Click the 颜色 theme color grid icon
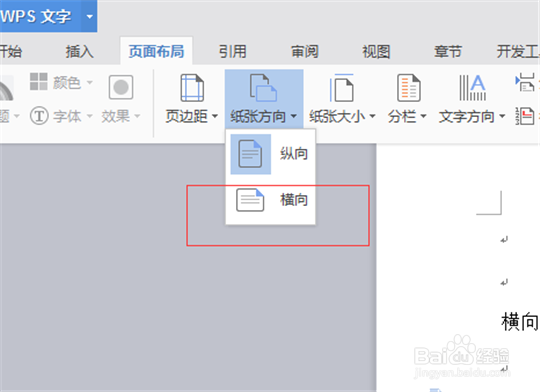 (39, 81)
